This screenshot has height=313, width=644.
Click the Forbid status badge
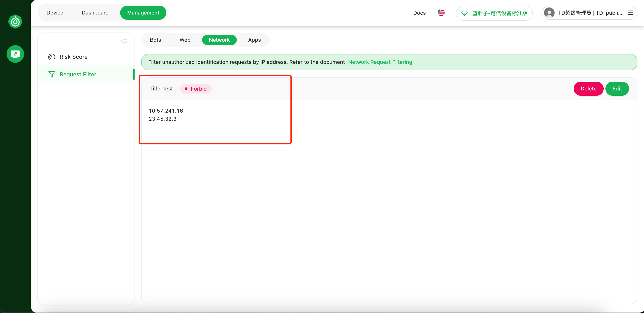coord(196,89)
